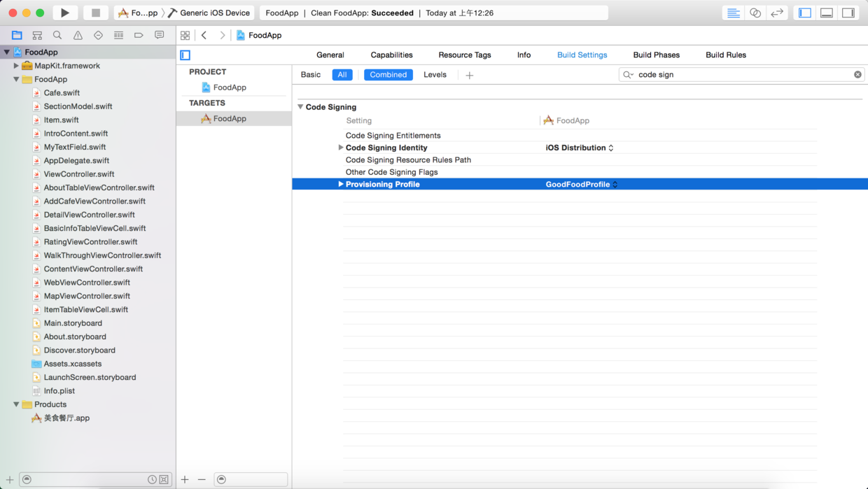This screenshot has width=868, height=489.
Task: Collapse the Products group
Action: (16, 404)
